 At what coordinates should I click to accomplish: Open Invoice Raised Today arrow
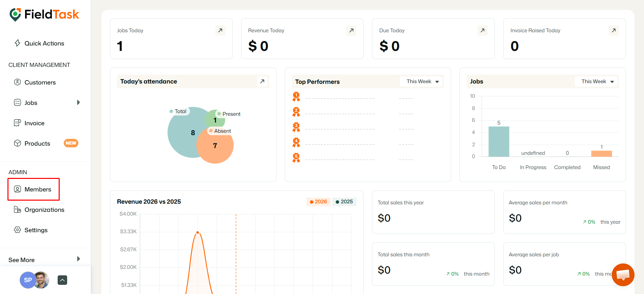point(614,31)
